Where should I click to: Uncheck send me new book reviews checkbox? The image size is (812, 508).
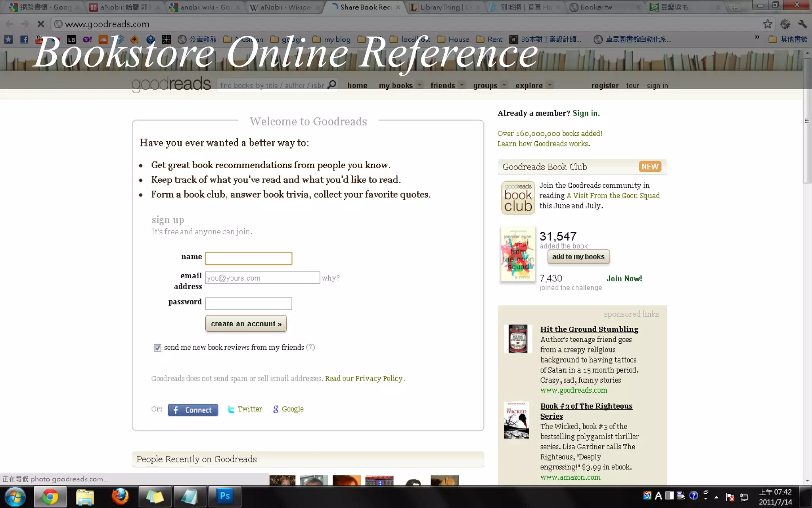pos(157,348)
